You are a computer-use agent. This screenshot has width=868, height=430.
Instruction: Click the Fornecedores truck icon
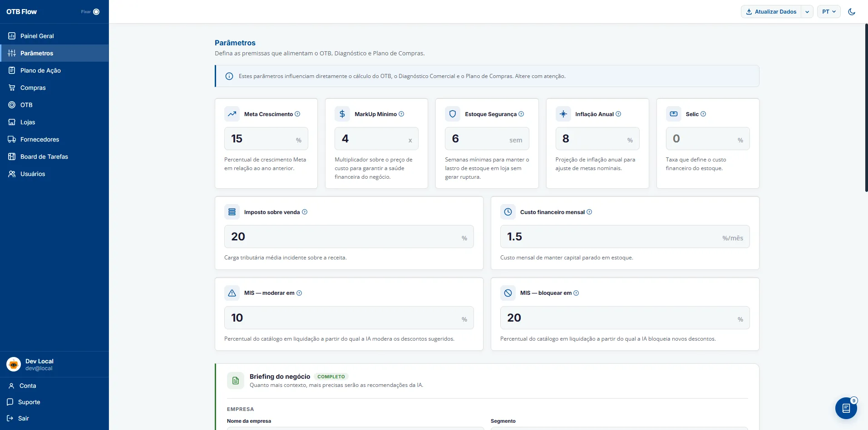pyautogui.click(x=12, y=139)
